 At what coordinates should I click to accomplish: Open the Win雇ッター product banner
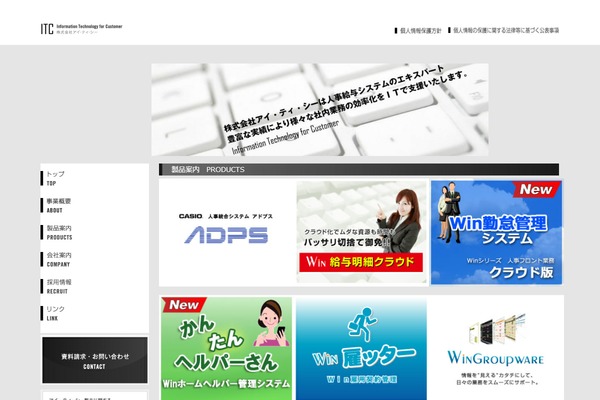coord(361,348)
